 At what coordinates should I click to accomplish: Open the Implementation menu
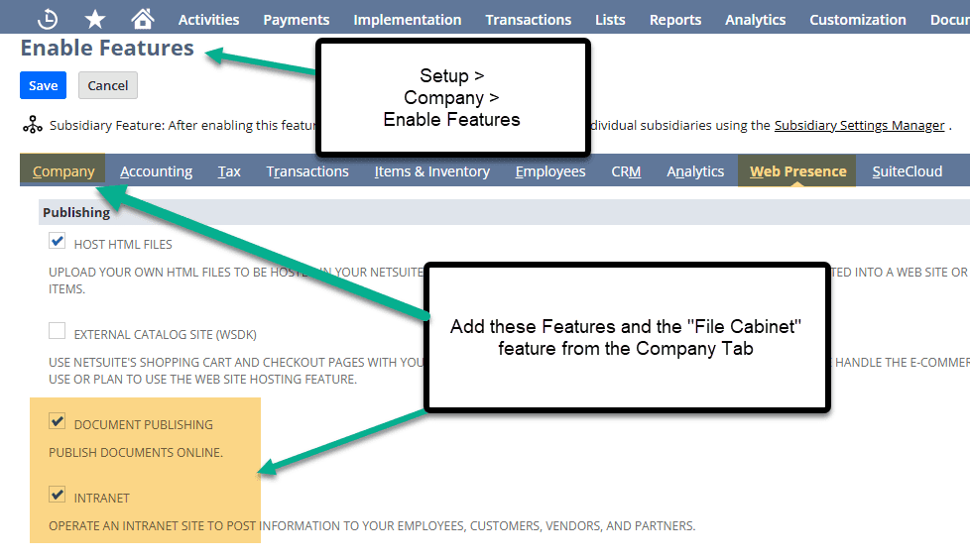[x=407, y=20]
